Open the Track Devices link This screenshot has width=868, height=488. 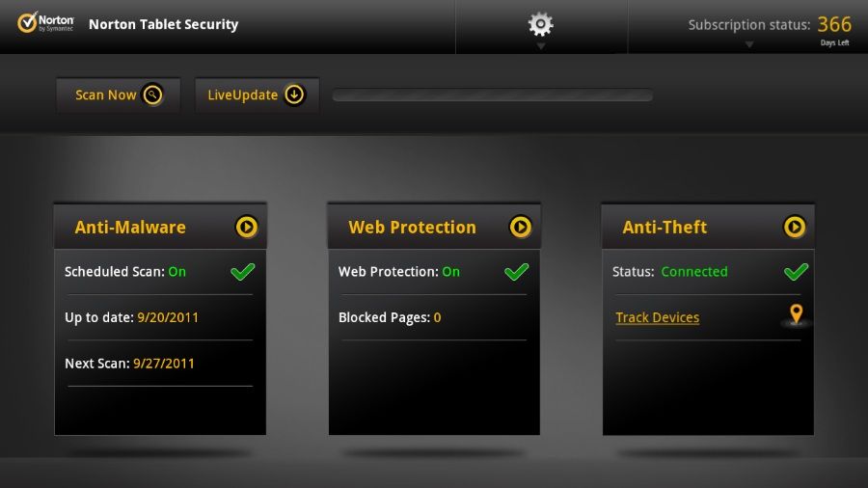[657, 317]
